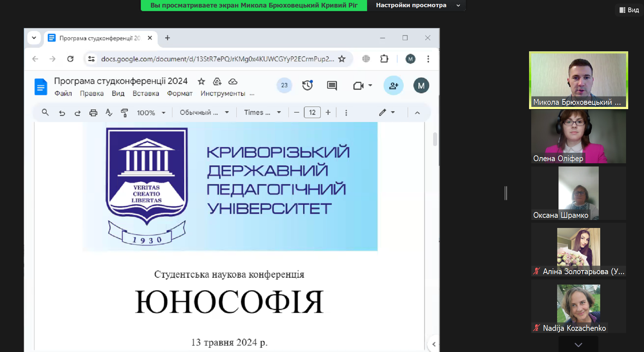Go to Google Docs home icon
This screenshot has height=352, width=644.
pyautogui.click(x=41, y=86)
